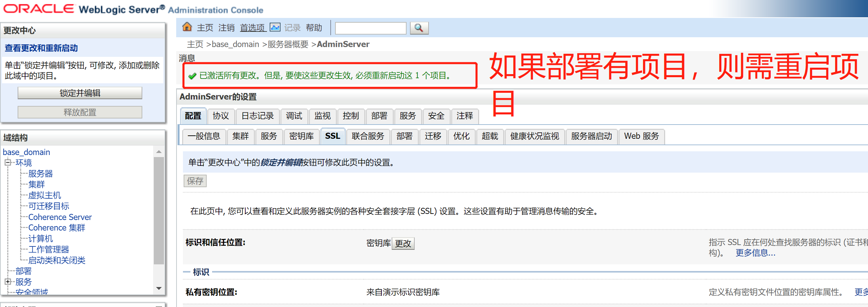
Task: Open 工作管理器 tree item
Action: 49,249
